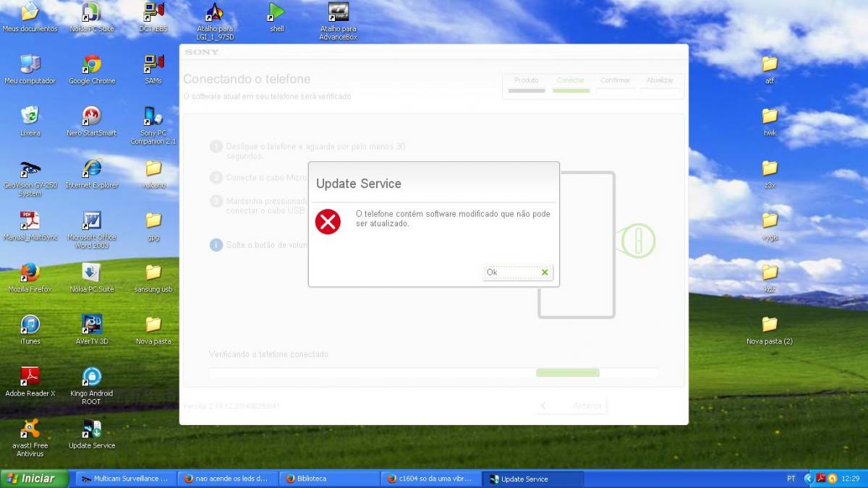Open SAMs desktop shortcut

click(x=153, y=69)
